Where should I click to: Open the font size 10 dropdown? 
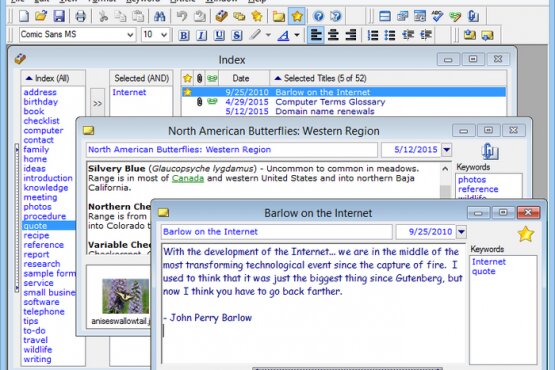pyautogui.click(x=164, y=35)
